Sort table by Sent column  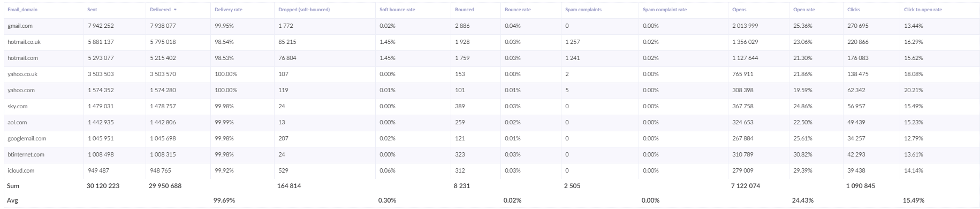92,10
